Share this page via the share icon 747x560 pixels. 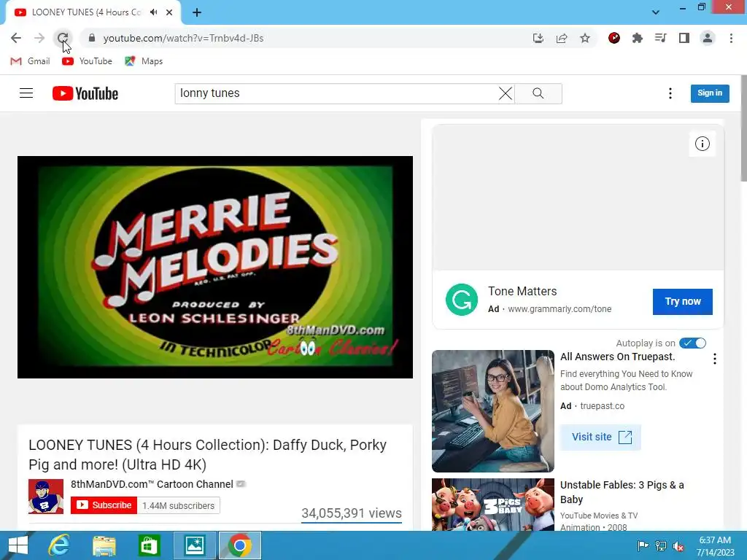pos(562,38)
